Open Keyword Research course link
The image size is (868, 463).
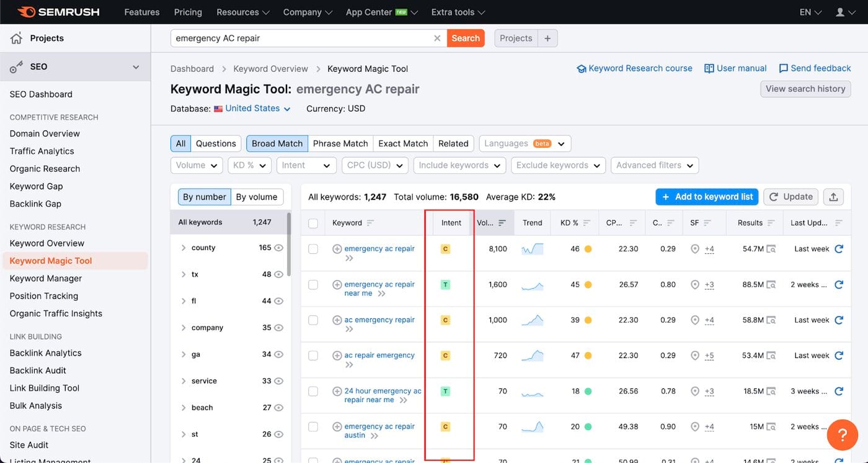point(634,68)
